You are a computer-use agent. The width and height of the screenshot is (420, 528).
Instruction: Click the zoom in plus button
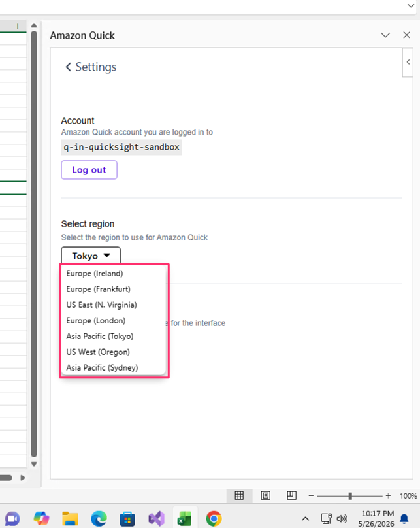tap(389, 496)
